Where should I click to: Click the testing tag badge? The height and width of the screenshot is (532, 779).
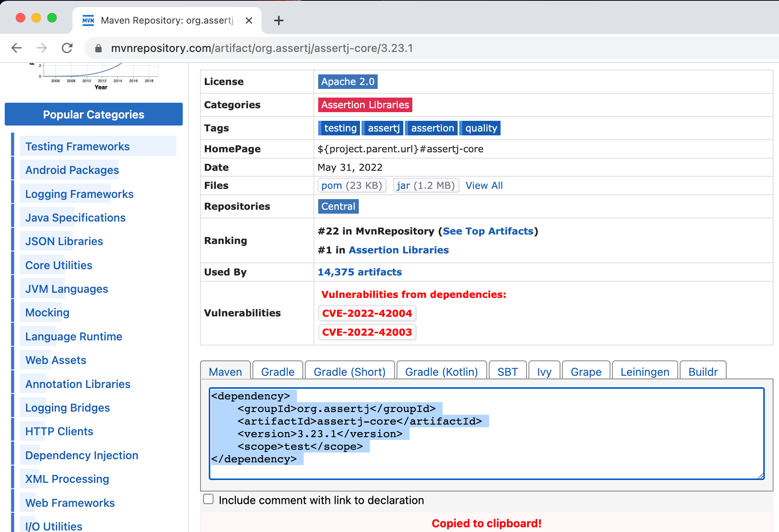[339, 128]
